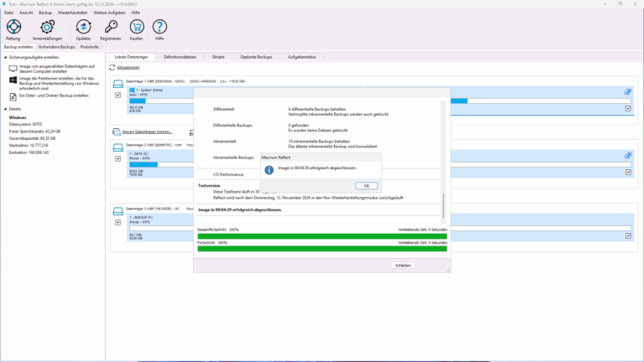The width and height of the screenshot is (644, 362).
Task: Click the wrench icon on Datenträger 1 row
Action: pyautogui.click(x=627, y=92)
